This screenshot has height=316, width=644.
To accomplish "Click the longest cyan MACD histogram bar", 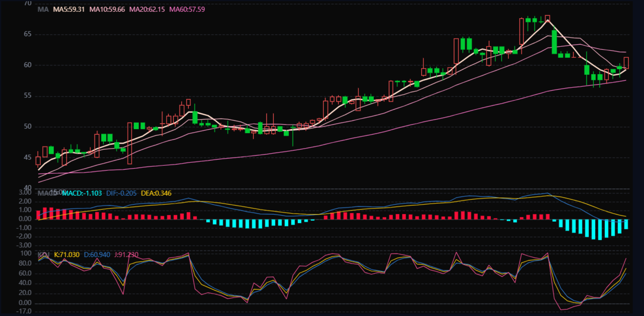I will [x=600, y=229].
